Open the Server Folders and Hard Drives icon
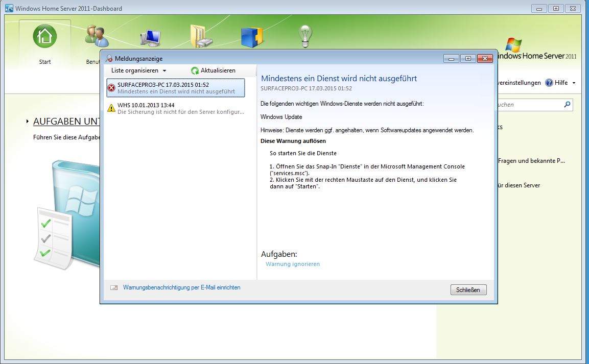Viewport: 589px width, 364px height. [201, 36]
